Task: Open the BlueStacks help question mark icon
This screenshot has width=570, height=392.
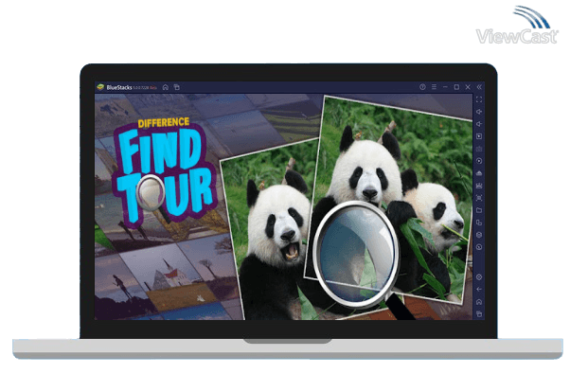Action: pyautogui.click(x=422, y=87)
